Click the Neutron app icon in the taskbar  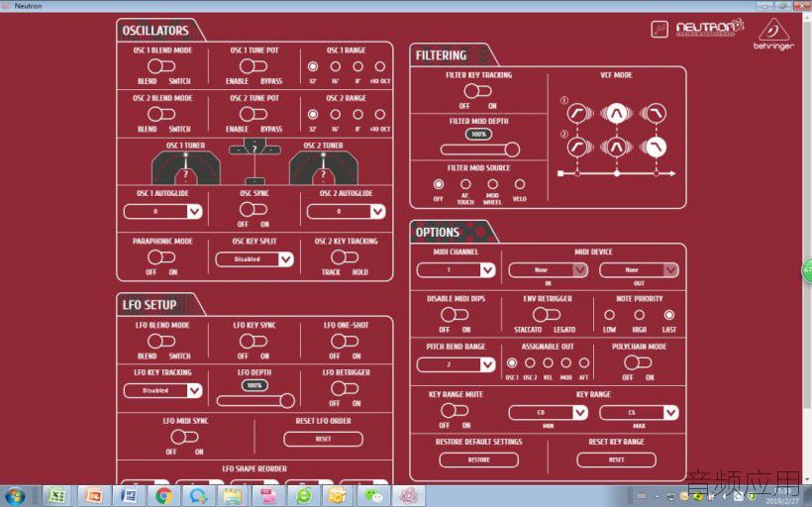[409, 496]
